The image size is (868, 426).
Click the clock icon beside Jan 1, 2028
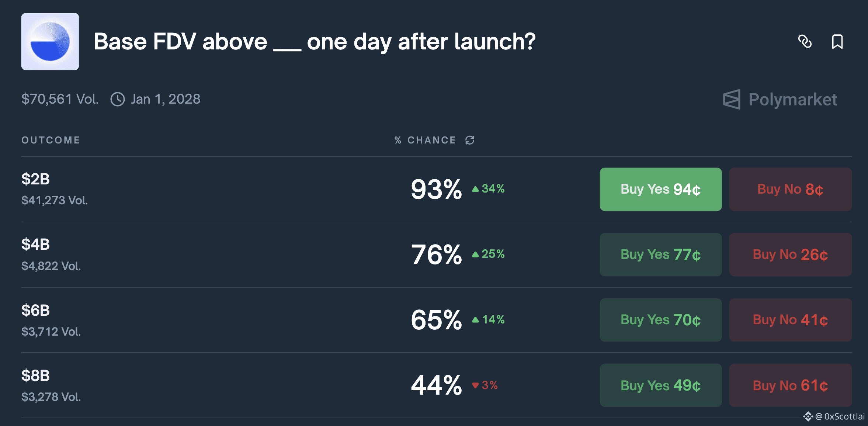click(x=118, y=99)
